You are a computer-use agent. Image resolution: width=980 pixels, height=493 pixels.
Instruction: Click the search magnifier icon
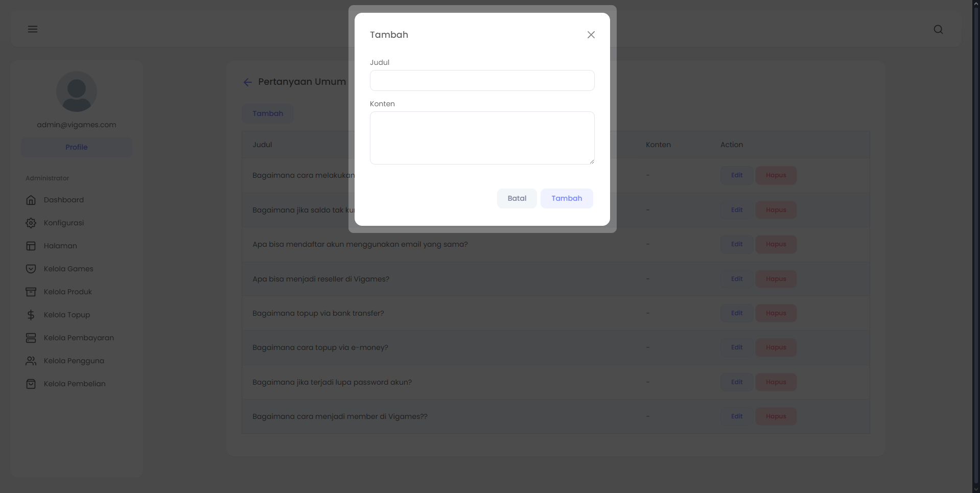click(938, 30)
